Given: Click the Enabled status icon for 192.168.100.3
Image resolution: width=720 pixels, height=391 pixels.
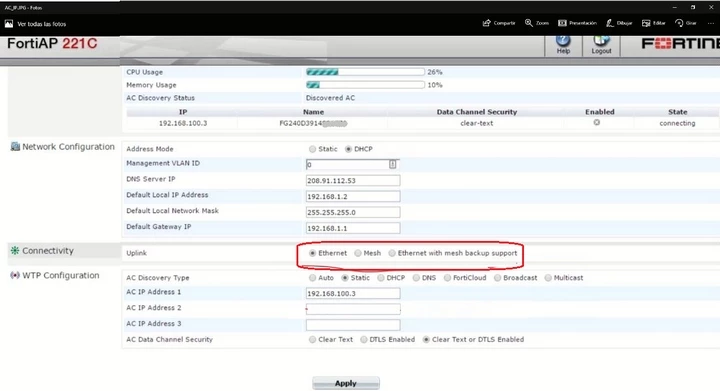Looking at the screenshot, I should pyautogui.click(x=596, y=123).
